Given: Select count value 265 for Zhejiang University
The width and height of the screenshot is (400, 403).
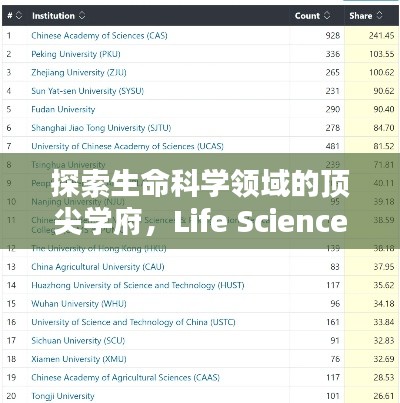Looking at the screenshot, I should click(x=333, y=72).
